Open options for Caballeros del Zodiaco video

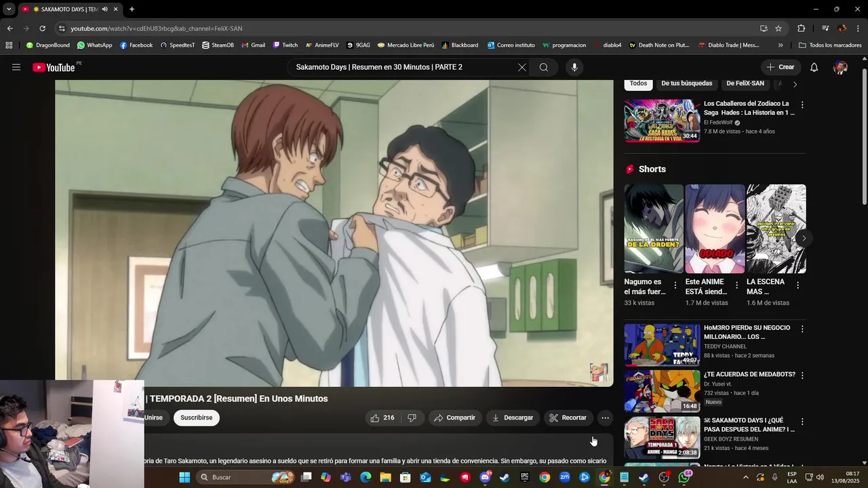tap(802, 105)
